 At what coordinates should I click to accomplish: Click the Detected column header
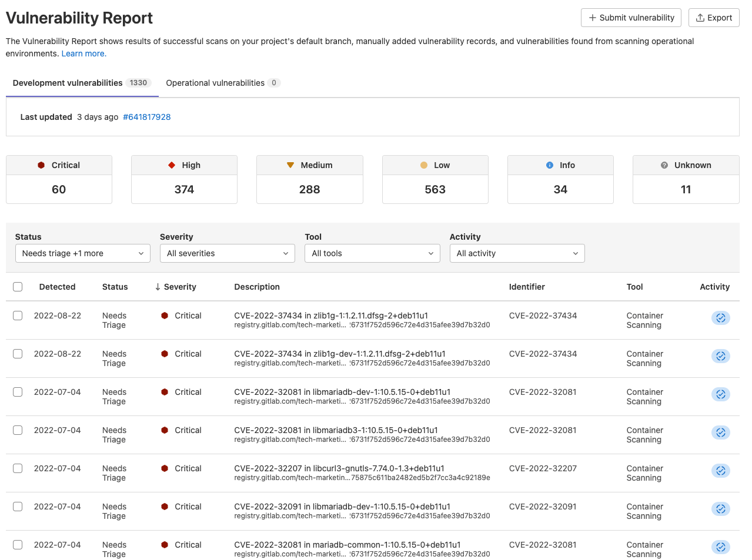(57, 287)
